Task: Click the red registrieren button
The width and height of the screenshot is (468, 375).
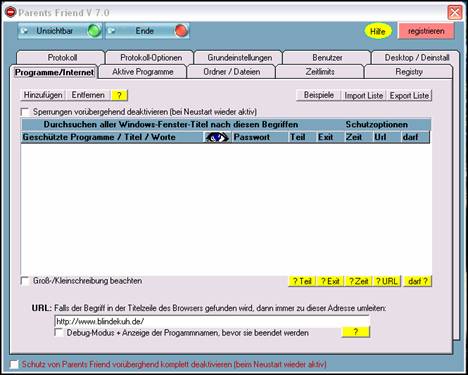Action: pyautogui.click(x=426, y=31)
